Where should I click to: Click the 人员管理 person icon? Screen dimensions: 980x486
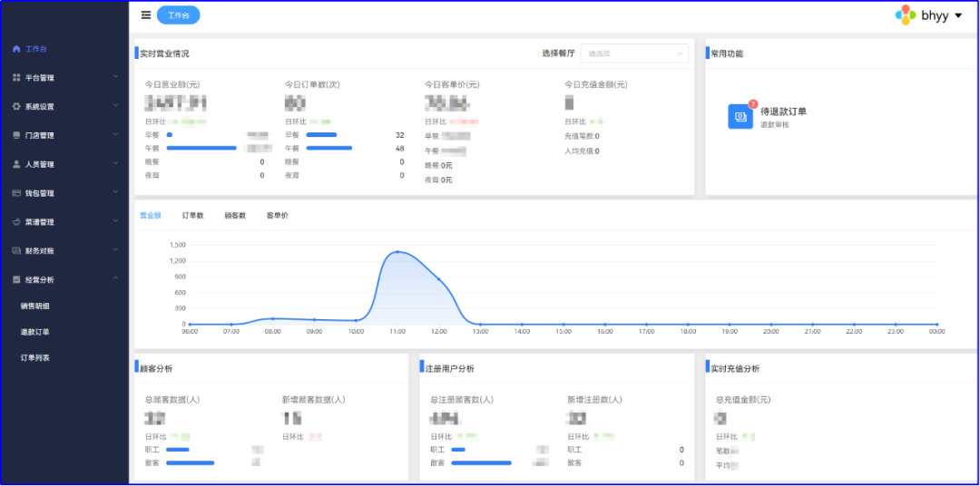(x=16, y=164)
